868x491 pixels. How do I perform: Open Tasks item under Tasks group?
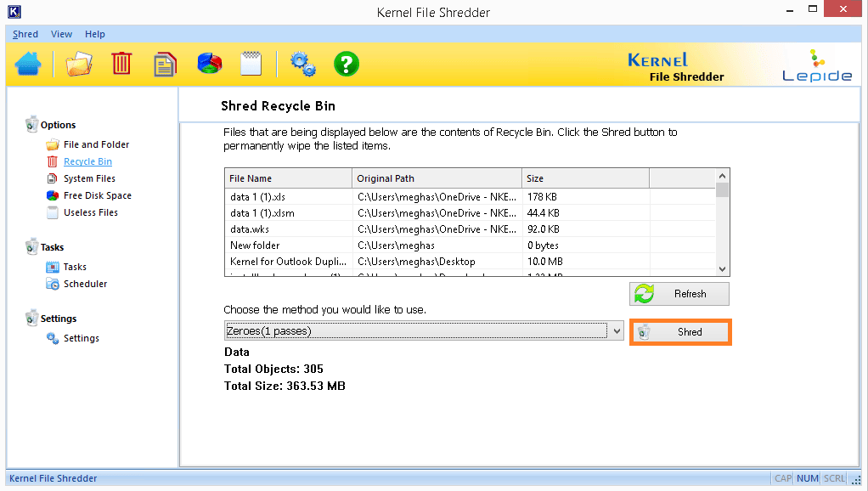[x=75, y=267]
